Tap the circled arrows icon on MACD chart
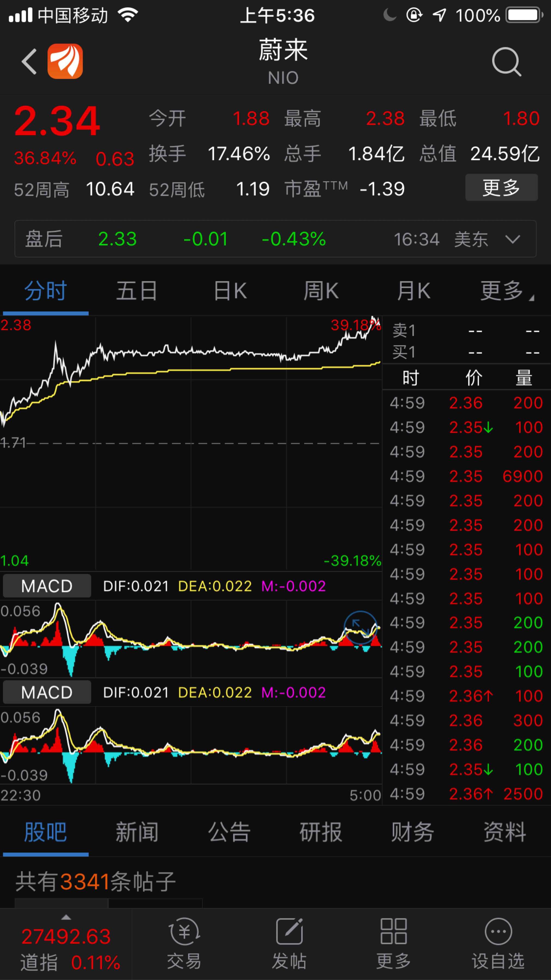This screenshot has height=980, width=551. point(360,627)
